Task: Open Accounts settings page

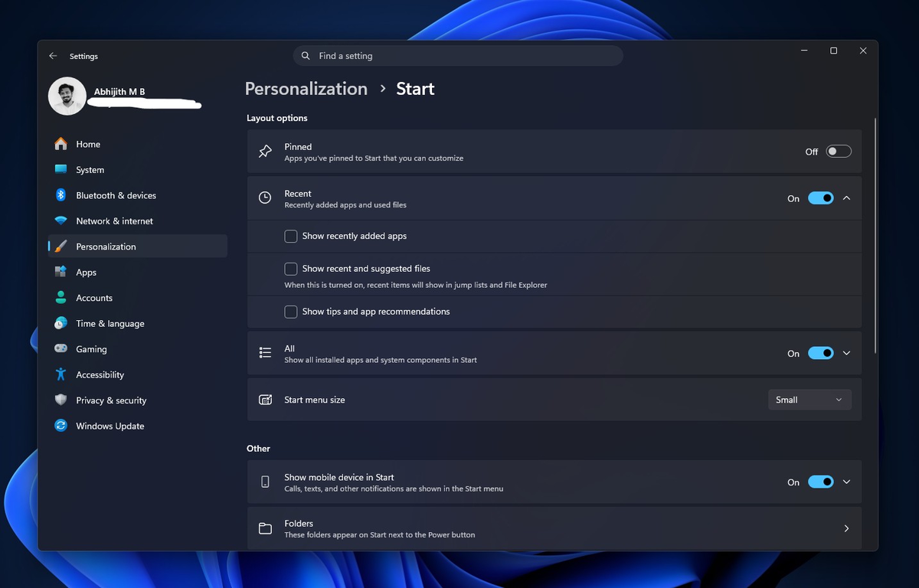Action: [138, 298]
